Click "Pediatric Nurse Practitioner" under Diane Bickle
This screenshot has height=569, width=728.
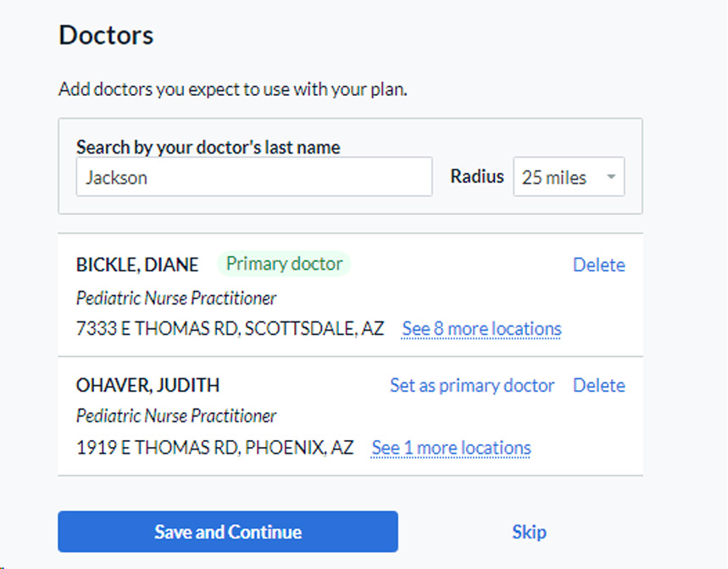click(x=175, y=298)
